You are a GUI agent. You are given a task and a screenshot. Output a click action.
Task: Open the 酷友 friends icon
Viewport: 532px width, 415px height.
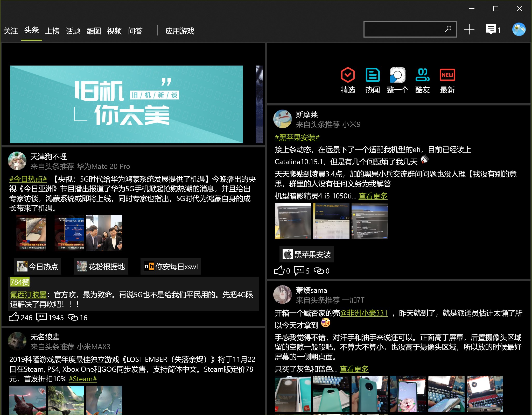[x=422, y=75]
